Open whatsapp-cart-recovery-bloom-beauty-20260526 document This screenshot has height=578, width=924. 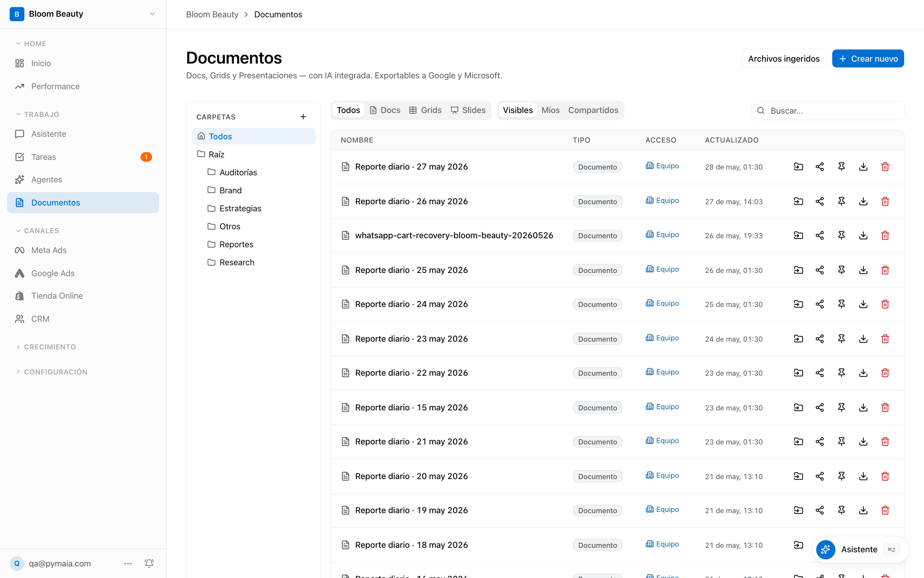click(x=454, y=235)
